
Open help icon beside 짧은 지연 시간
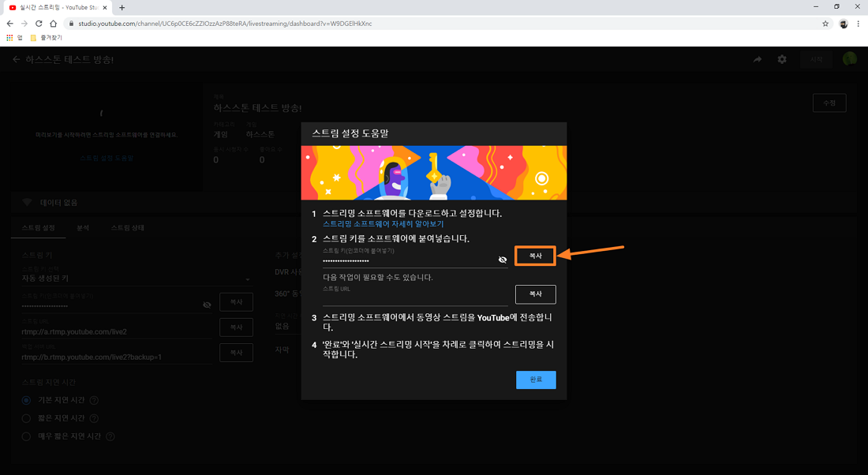point(94,418)
